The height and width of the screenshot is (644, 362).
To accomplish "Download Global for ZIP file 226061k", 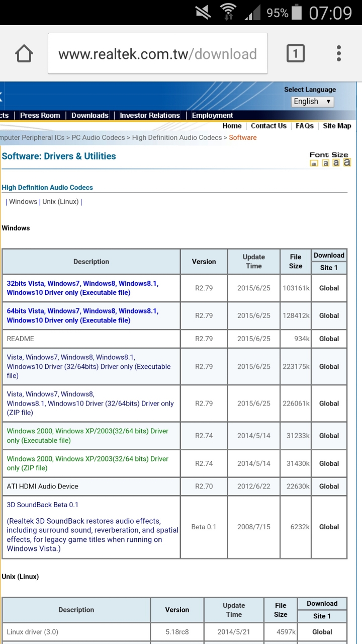I will pyautogui.click(x=329, y=403).
